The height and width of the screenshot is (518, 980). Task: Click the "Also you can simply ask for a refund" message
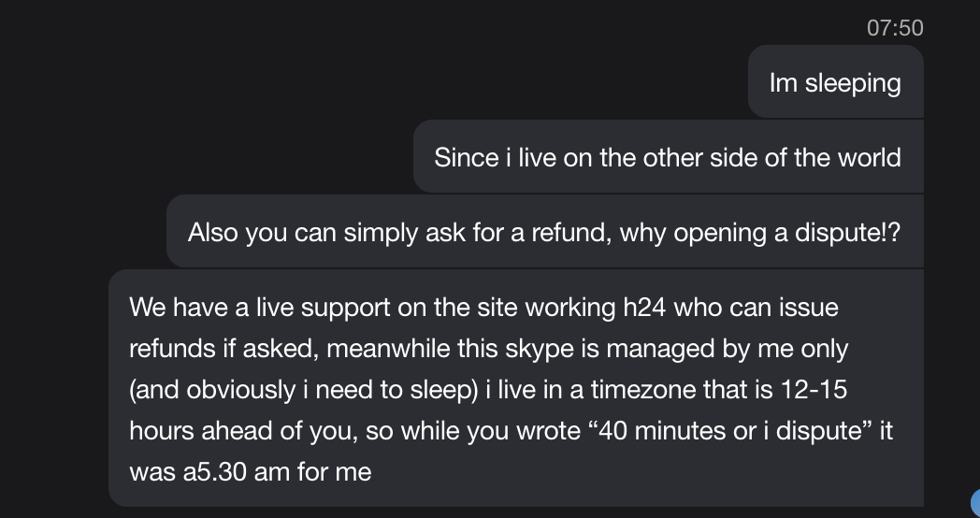543,231
